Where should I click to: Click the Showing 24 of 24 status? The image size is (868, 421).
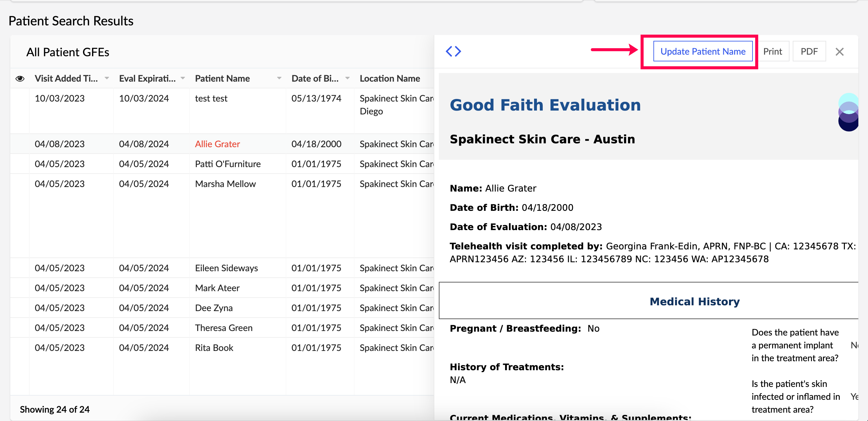click(x=55, y=409)
